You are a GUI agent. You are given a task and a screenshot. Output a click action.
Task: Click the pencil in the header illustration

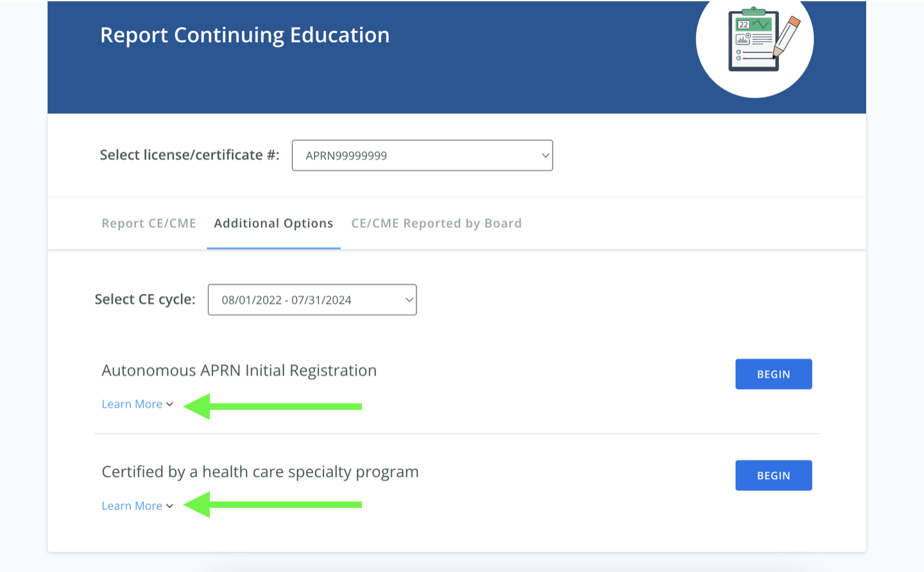(x=787, y=36)
